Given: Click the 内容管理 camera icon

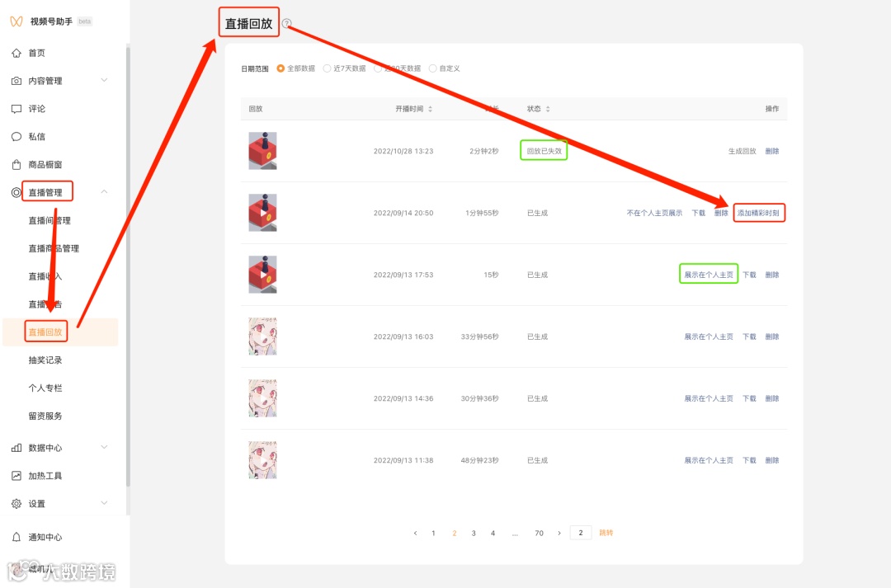Looking at the screenshot, I should point(16,81).
